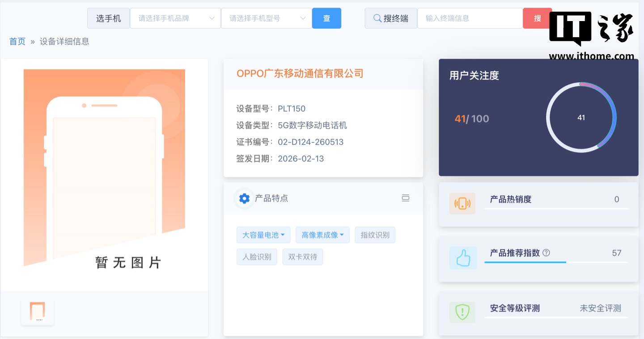The width and height of the screenshot is (644, 339).
Task: Click the blue gear icon beside 产品特点
Action: pos(244,198)
